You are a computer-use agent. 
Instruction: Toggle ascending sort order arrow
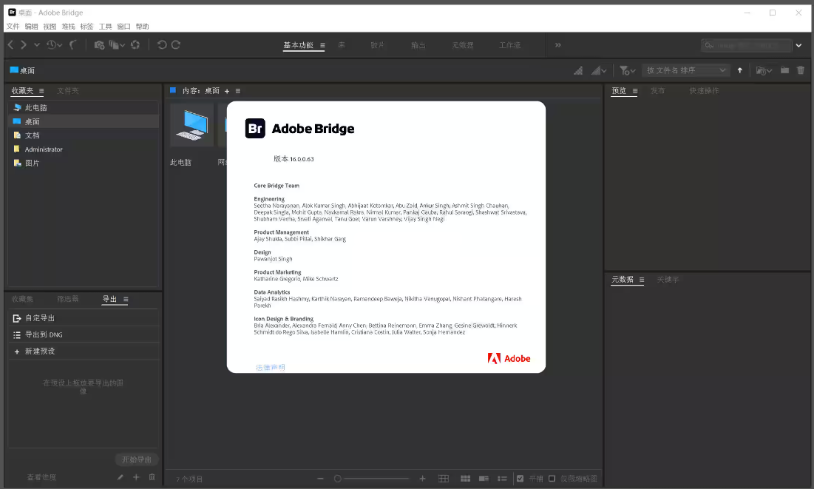[x=740, y=71]
